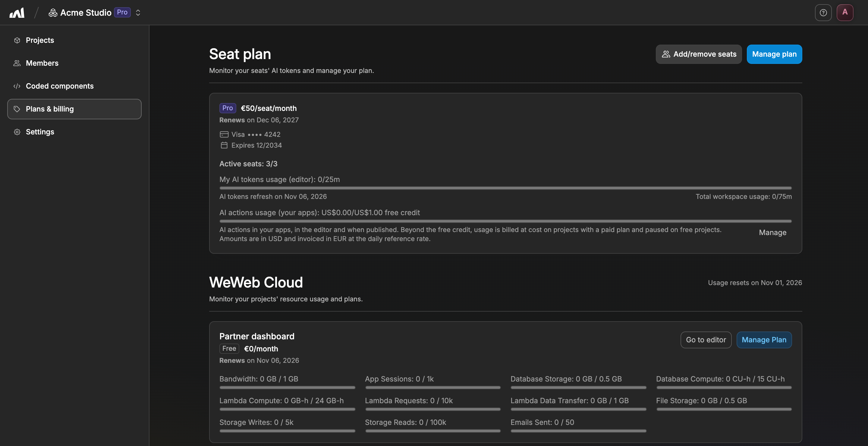Click Manage next to AI actions usage
Viewport: 868px width, 446px height.
[772, 233]
